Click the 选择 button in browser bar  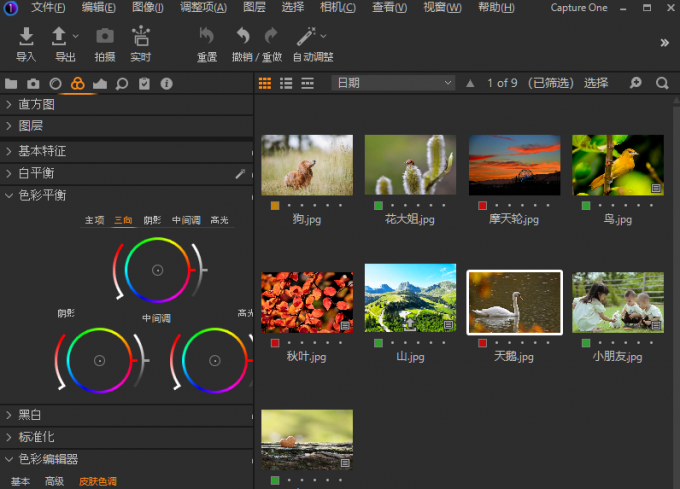click(596, 83)
